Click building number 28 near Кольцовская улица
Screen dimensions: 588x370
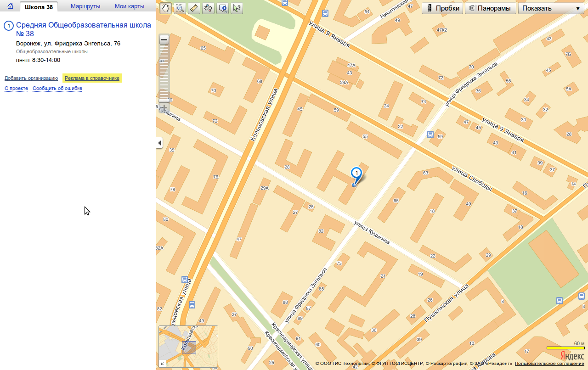[x=287, y=167]
